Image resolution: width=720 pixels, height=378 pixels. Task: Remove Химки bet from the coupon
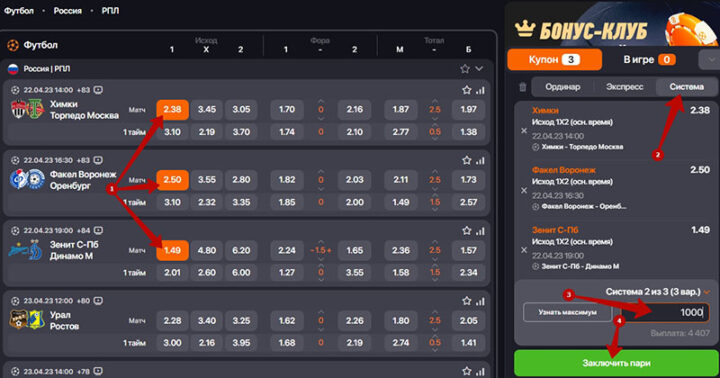(524, 130)
